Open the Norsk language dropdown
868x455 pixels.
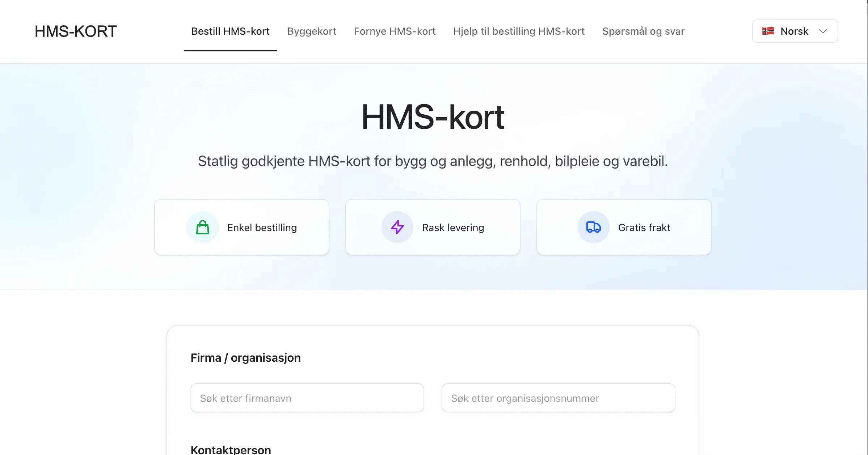pyautogui.click(x=795, y=31)
